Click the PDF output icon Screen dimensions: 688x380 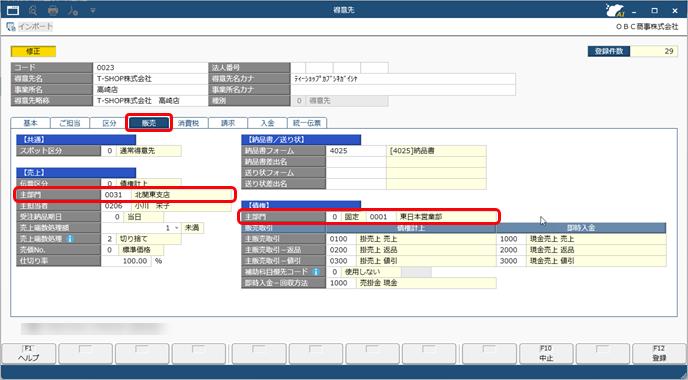[x=73, y=10]
